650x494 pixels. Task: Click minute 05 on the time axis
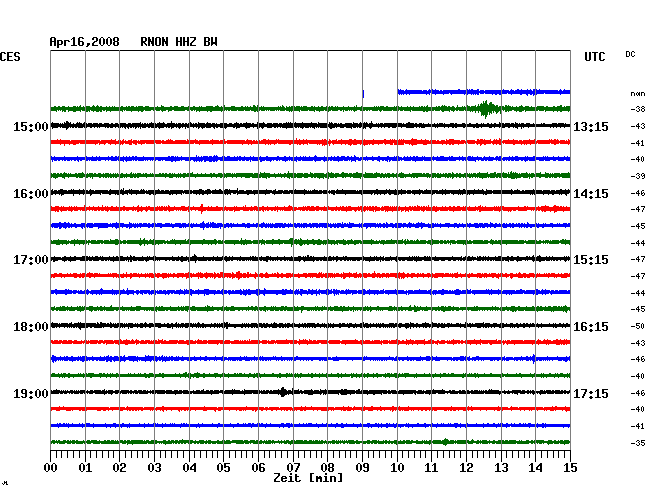(x=223, y=467)
